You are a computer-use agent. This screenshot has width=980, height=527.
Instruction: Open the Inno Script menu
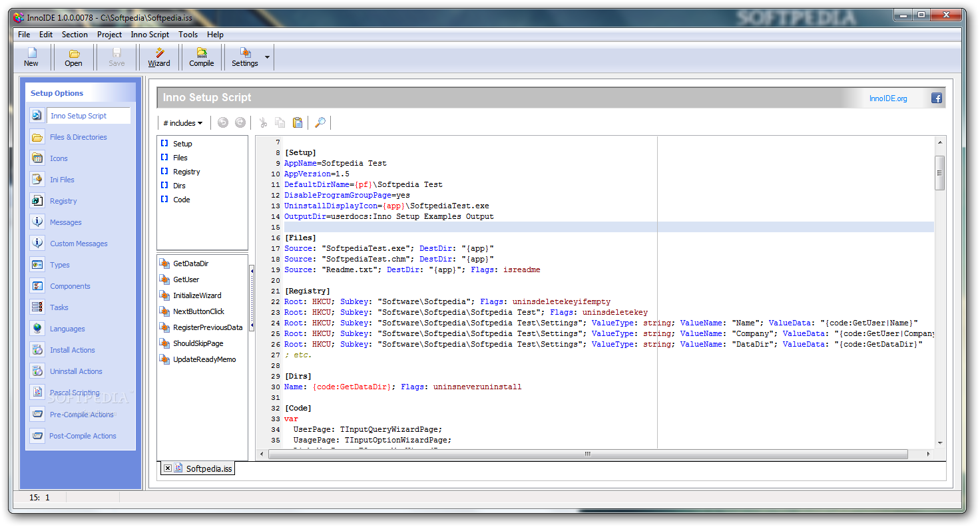click(x=150, y=35)
